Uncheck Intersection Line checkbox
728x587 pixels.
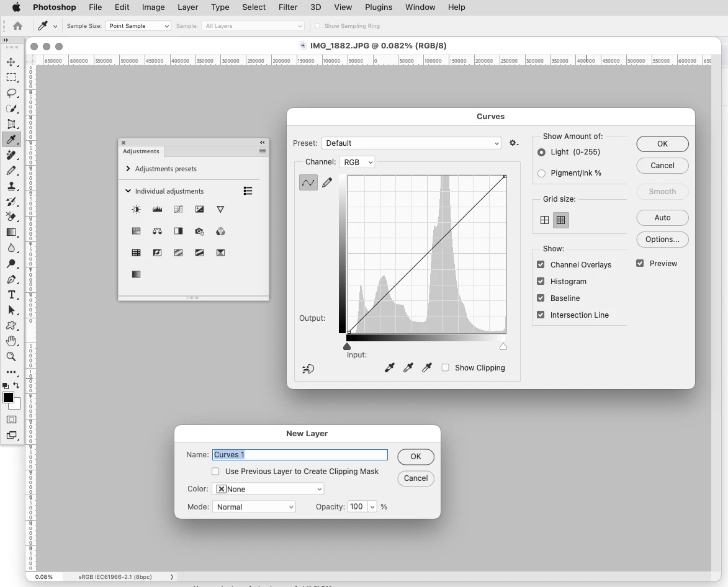[x=541, y=315]
